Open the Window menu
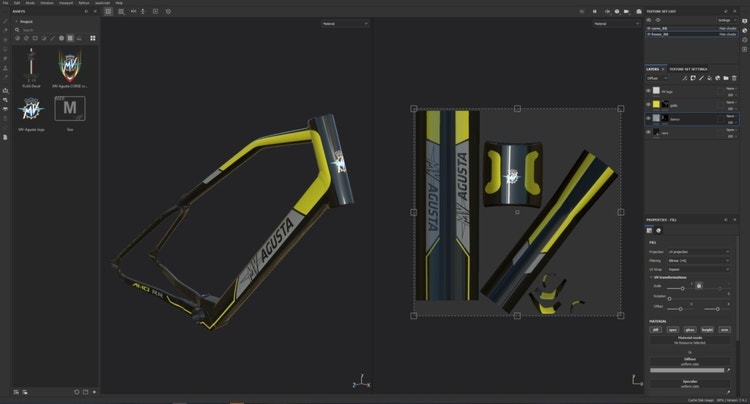Image resolution: width=750 pixels, height=404 pixels. (47, 3)
